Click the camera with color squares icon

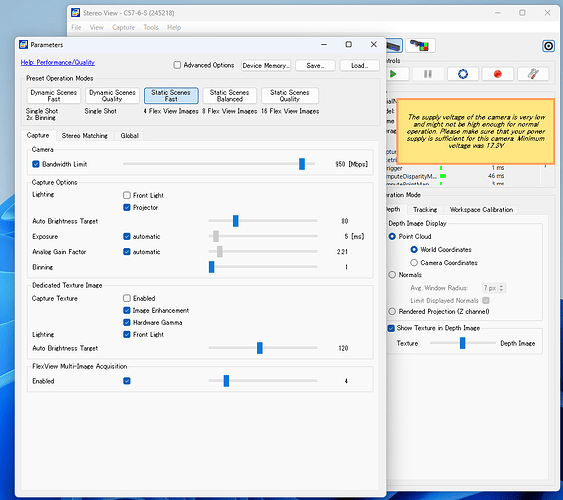pos(420,46)
